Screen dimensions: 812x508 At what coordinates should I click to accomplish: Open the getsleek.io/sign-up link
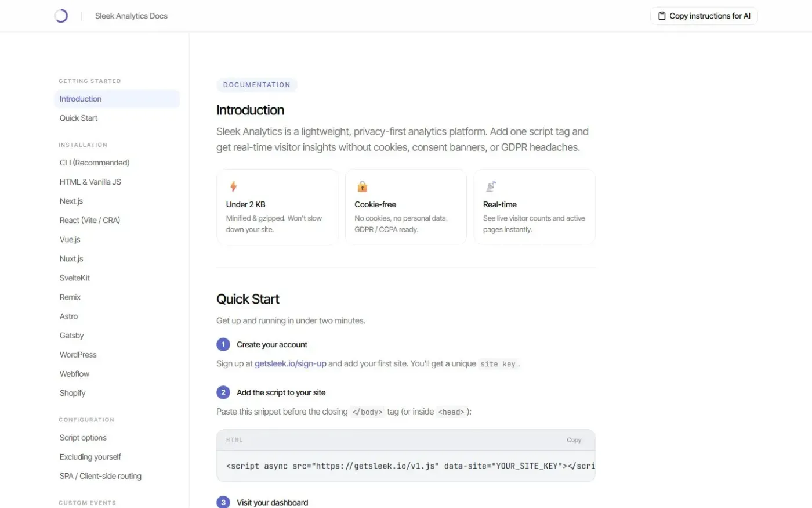[290, 363]
